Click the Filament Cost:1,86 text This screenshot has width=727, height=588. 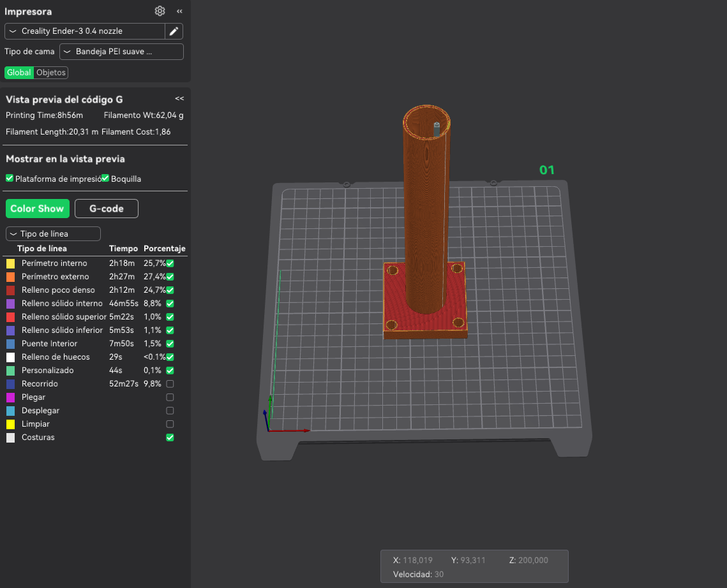[x=136, y=131]
